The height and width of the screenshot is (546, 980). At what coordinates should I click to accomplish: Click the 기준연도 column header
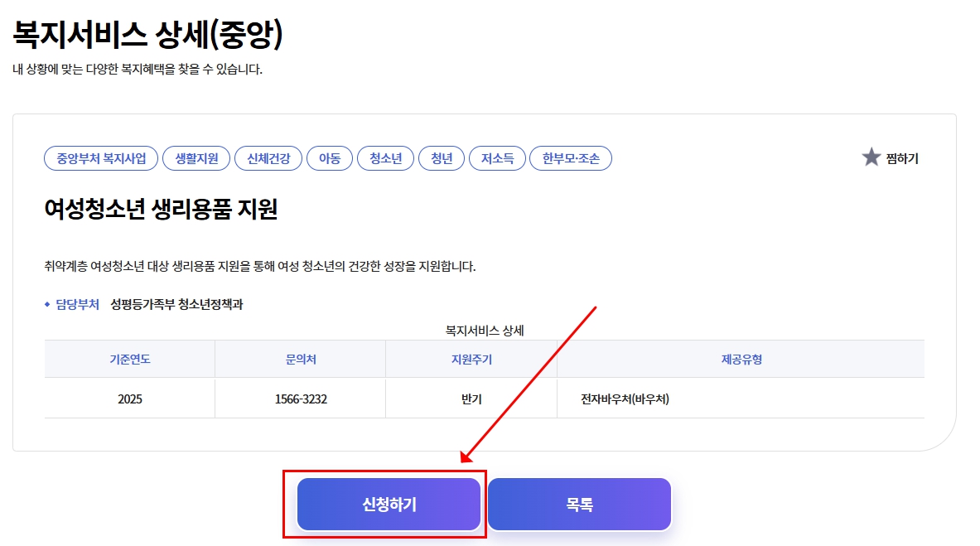pos(128,358)
